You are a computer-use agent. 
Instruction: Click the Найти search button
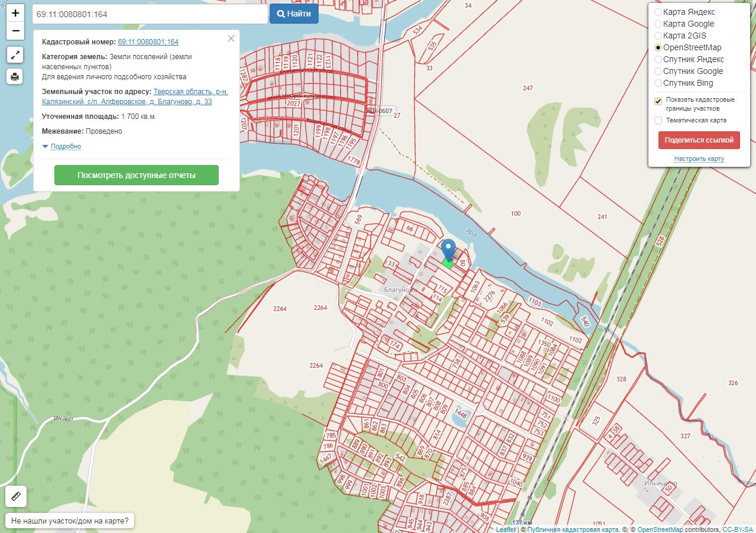tap(294, 14)
